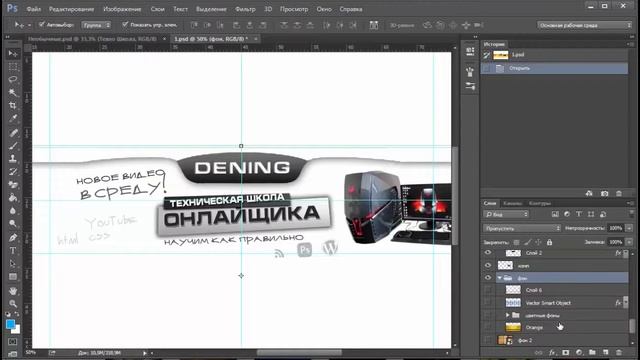Switch to the Каналы tab

512,203
